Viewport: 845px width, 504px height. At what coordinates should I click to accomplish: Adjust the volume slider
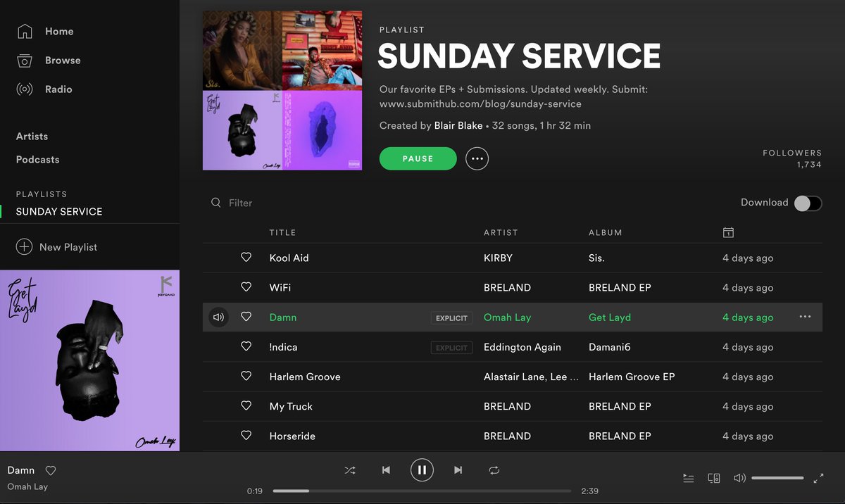[777, 478]
